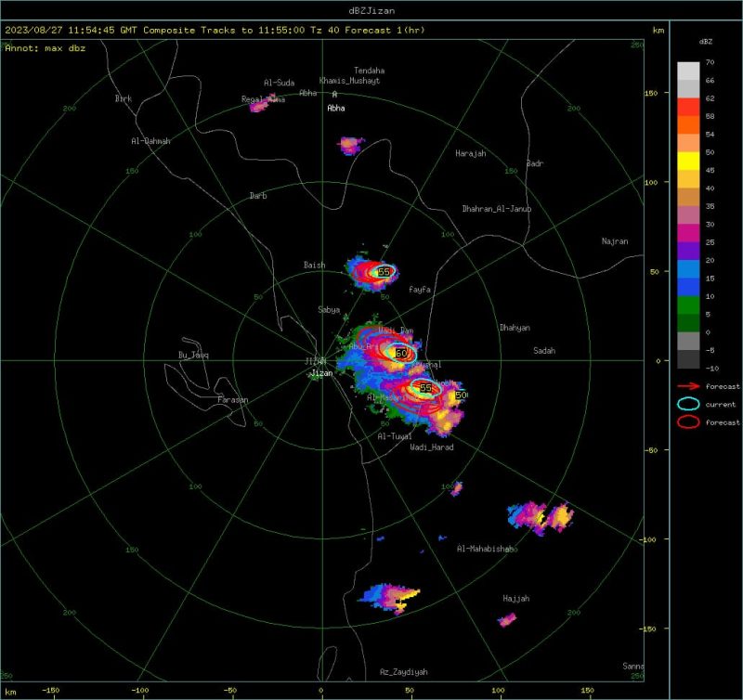Pick the purple 20–25 dBZ legend swatch

[688, 251]
